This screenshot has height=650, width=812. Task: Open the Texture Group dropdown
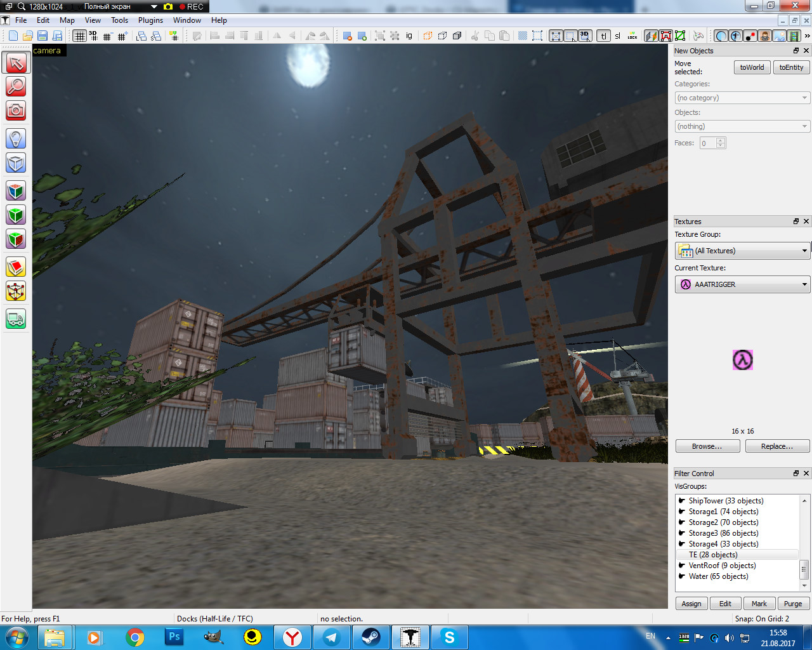click(742, 251)
